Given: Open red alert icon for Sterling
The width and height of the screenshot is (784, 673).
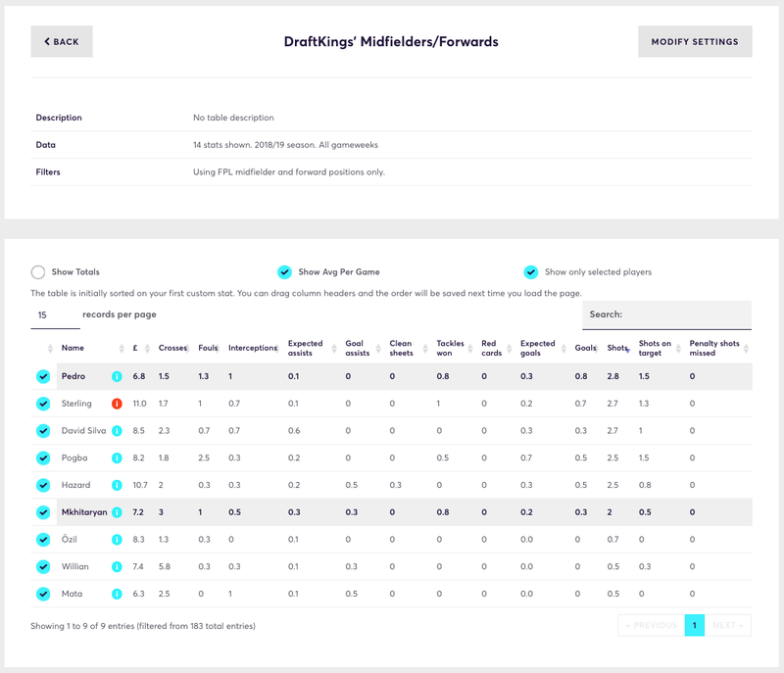Looking at the screenshot, I should point(117,404).
